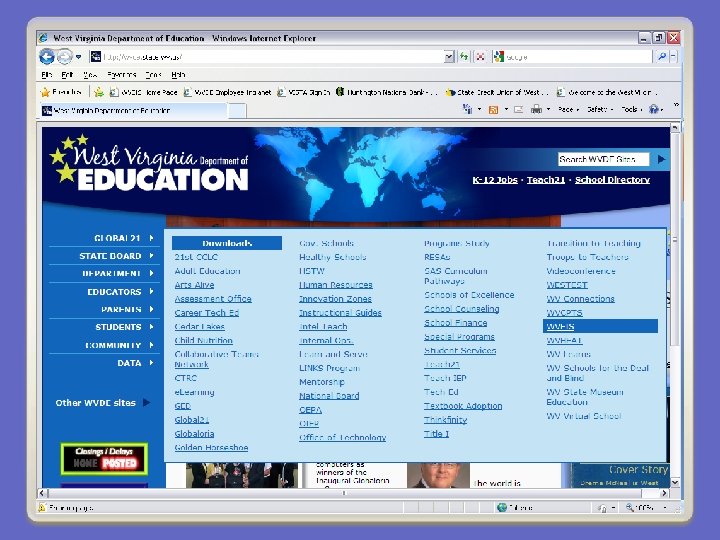
Task: Click the Read Mail envelope icon
Action: tap(518, 110)
